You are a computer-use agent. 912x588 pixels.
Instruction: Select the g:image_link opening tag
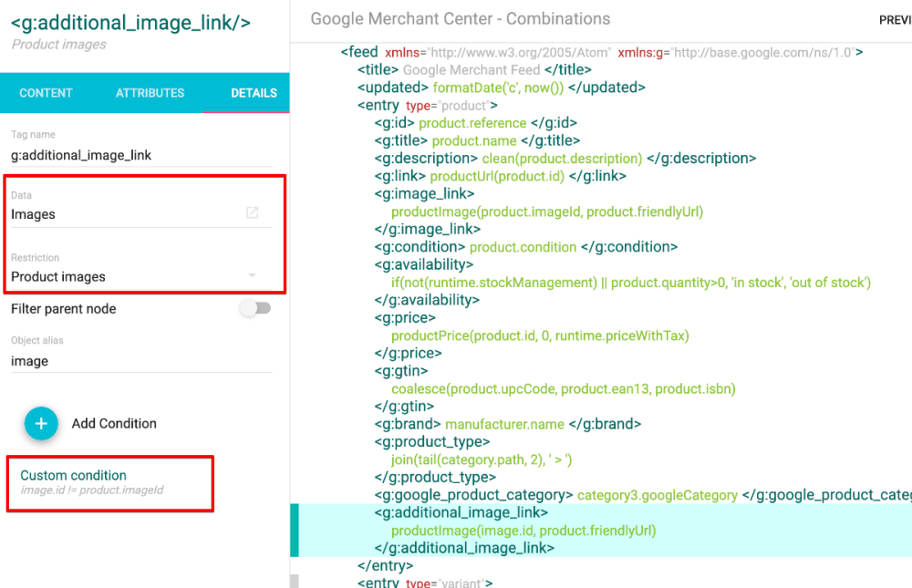(424, 194)
